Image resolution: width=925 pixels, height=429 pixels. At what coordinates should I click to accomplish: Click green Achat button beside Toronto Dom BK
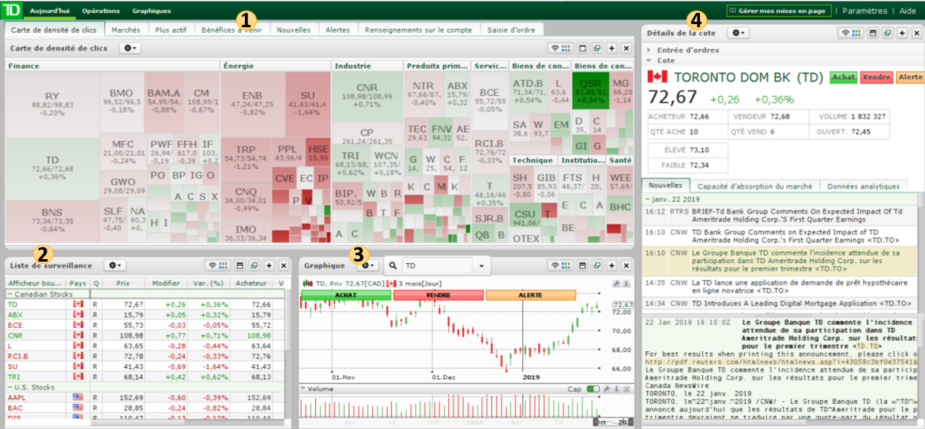[842, 77]
